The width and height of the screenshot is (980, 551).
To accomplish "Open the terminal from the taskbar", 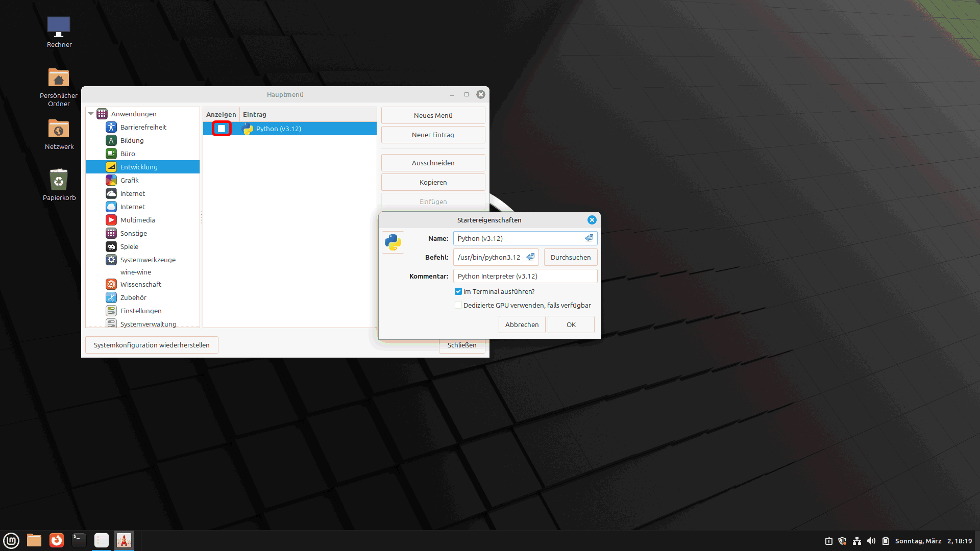I will point(79,540).
